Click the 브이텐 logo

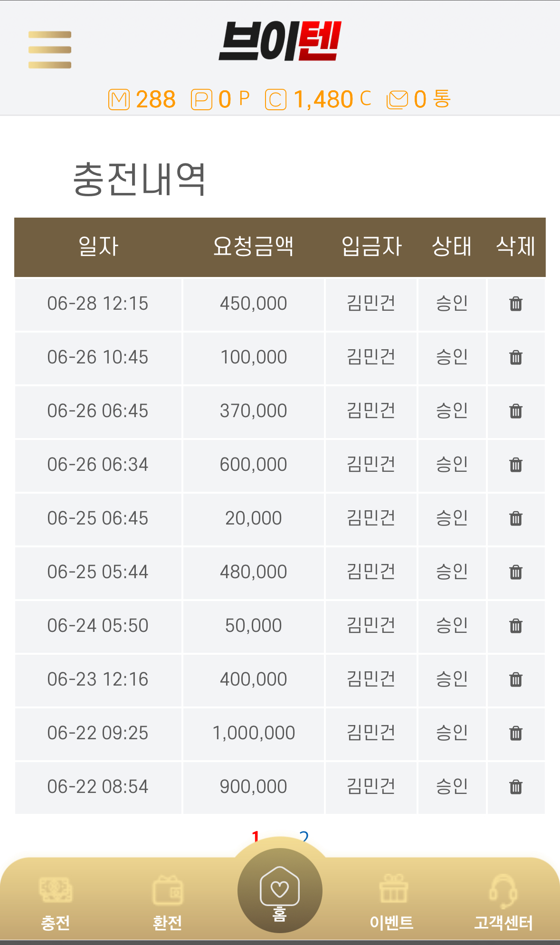click(280, 41)
